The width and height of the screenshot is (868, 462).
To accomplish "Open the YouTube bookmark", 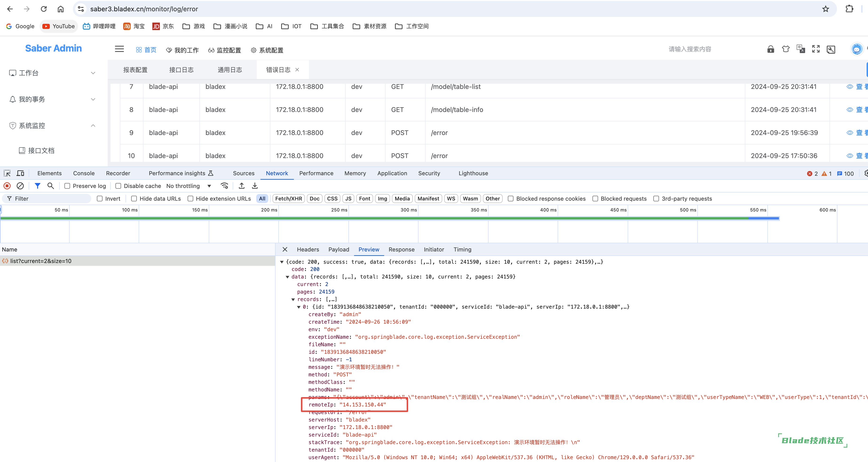I will 59,26.
